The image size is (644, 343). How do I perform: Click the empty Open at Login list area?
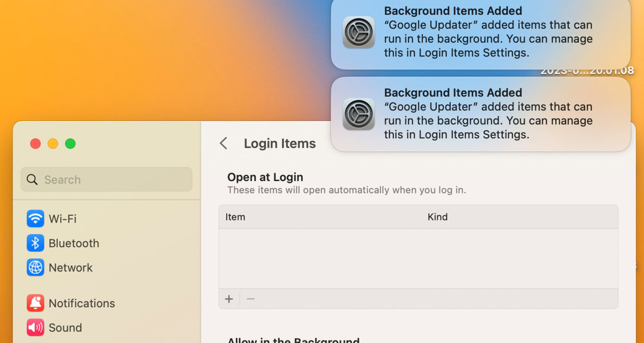click(x=418, y=259)
